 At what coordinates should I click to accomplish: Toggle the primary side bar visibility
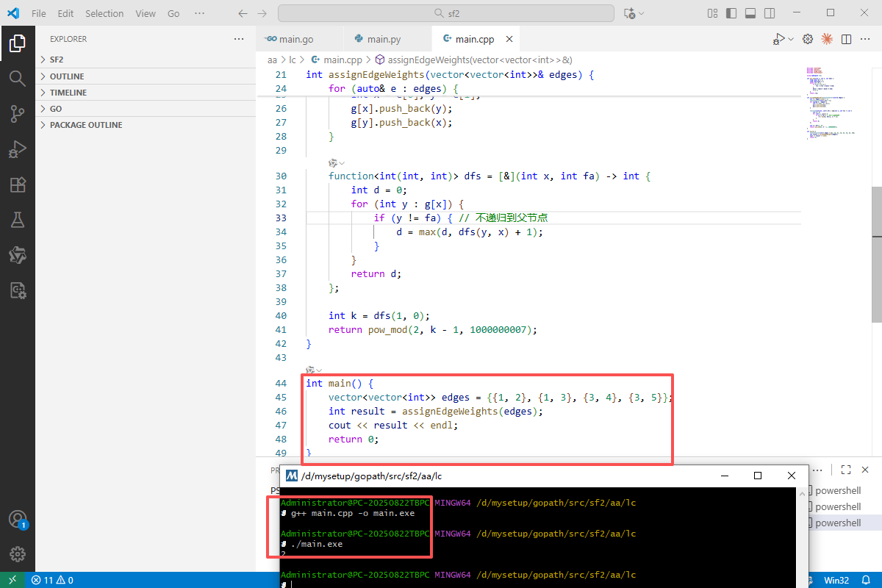[x=731, y=13]
